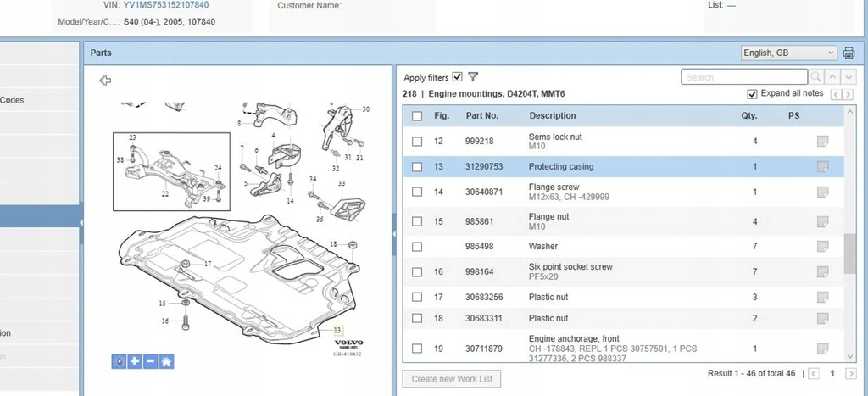This screenshot has height=396, width=868.
Task: Click the back arrow above the diagram
Action: click(x=105, y=81)
